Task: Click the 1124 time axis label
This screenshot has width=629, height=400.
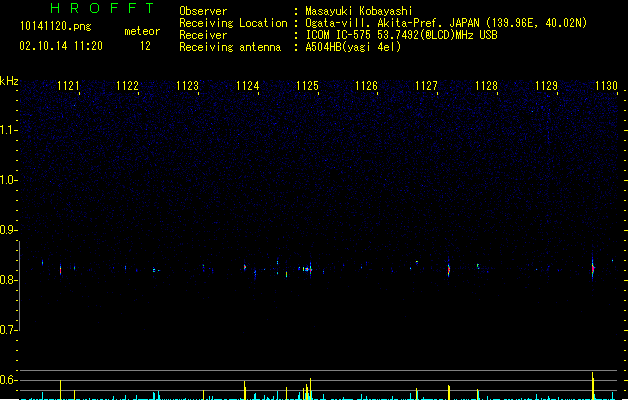Action: point(248,86)
